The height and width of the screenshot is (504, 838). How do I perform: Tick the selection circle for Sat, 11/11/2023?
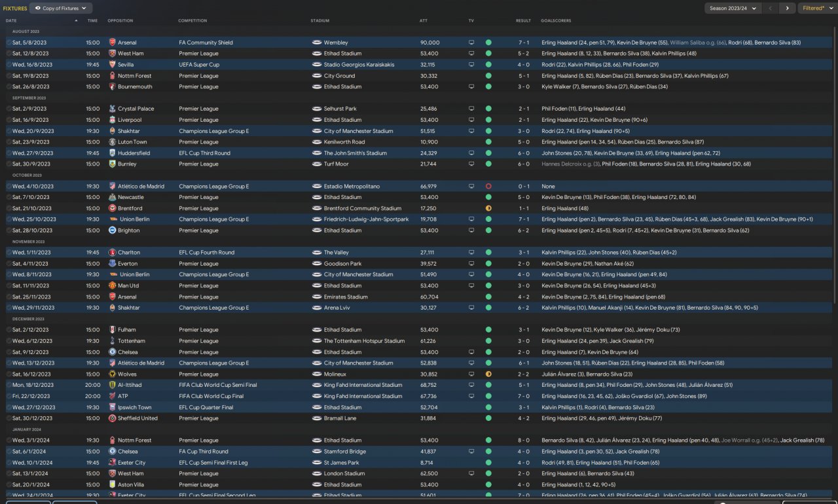tap(9, 286)
